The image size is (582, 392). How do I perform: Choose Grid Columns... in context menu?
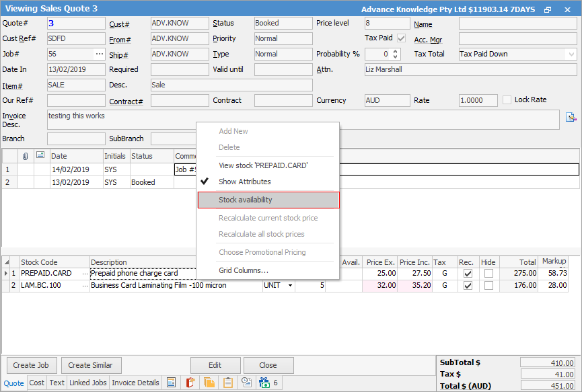pos(244,270)
